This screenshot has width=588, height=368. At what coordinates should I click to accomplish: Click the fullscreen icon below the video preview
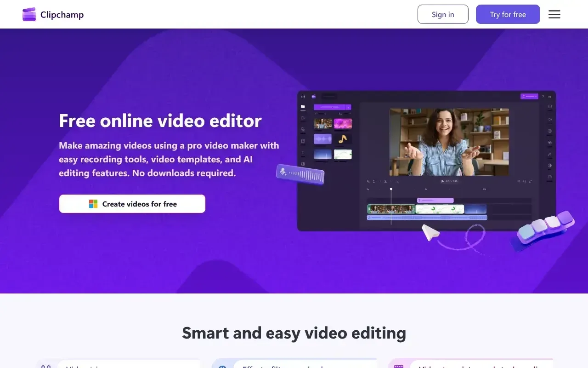(x=531, y=181)
